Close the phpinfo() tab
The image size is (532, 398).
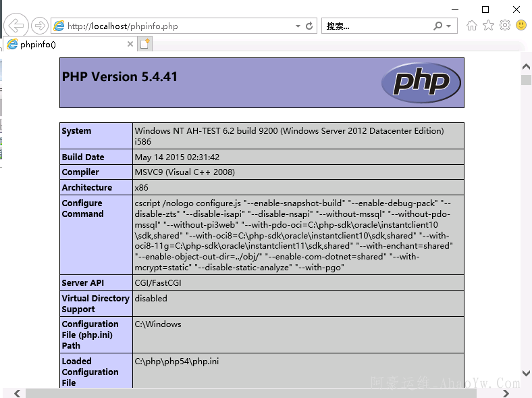(x=130, y=44)
